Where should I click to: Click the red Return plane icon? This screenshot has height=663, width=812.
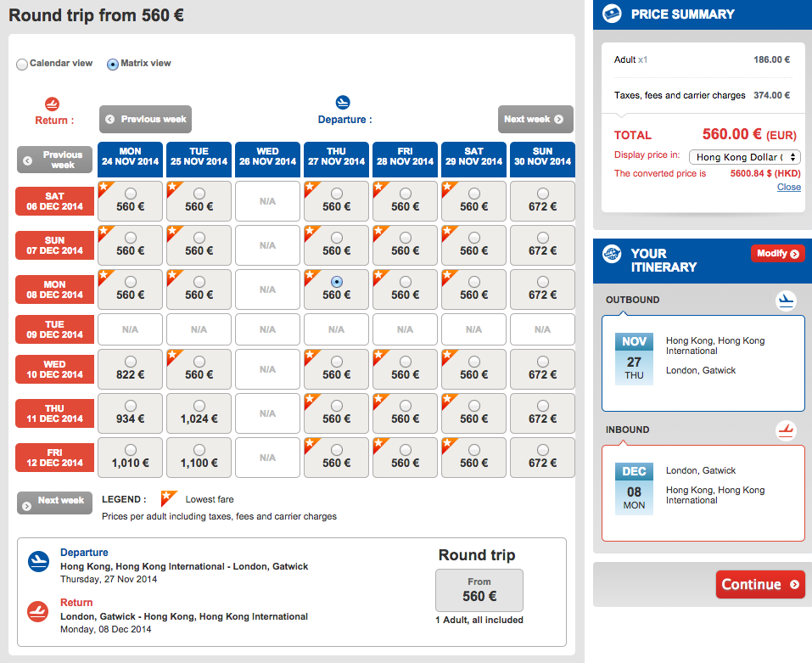point(52,104)
